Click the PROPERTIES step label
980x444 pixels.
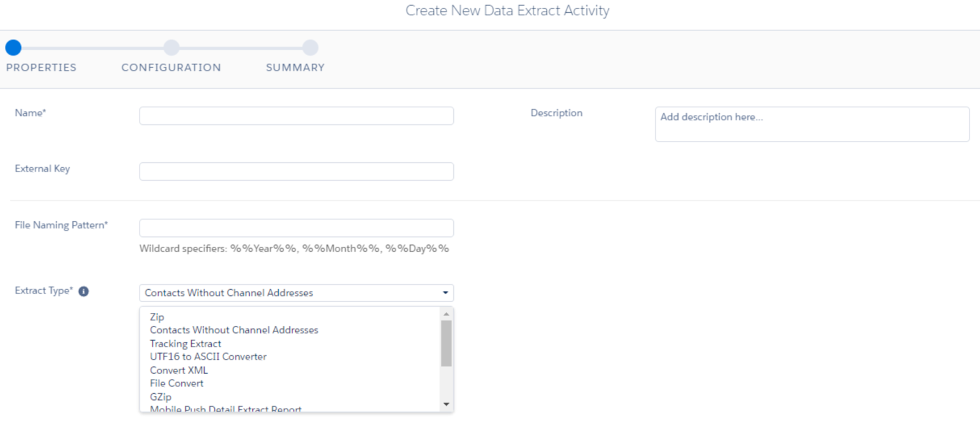click(41, 67)
